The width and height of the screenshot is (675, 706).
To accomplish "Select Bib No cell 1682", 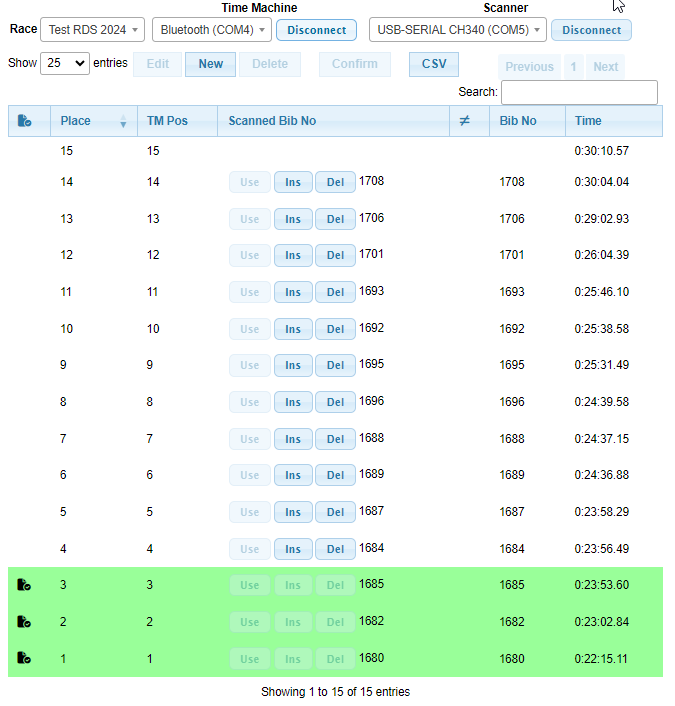I will click(512, 622).
